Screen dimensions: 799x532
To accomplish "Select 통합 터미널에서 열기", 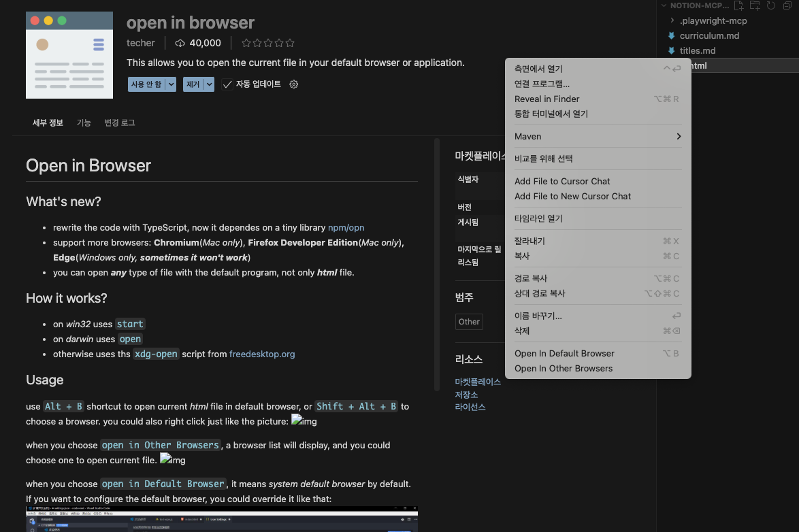I will [598, 114].
